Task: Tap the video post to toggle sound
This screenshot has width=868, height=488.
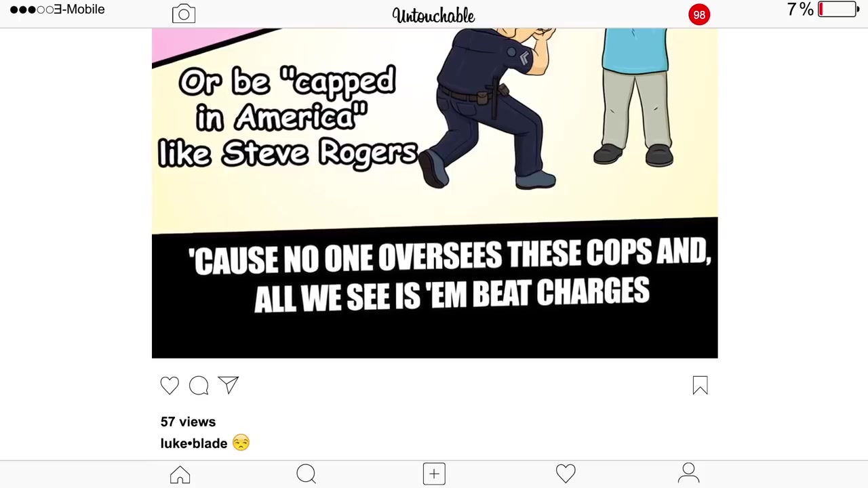Action: tap(435, 193)
